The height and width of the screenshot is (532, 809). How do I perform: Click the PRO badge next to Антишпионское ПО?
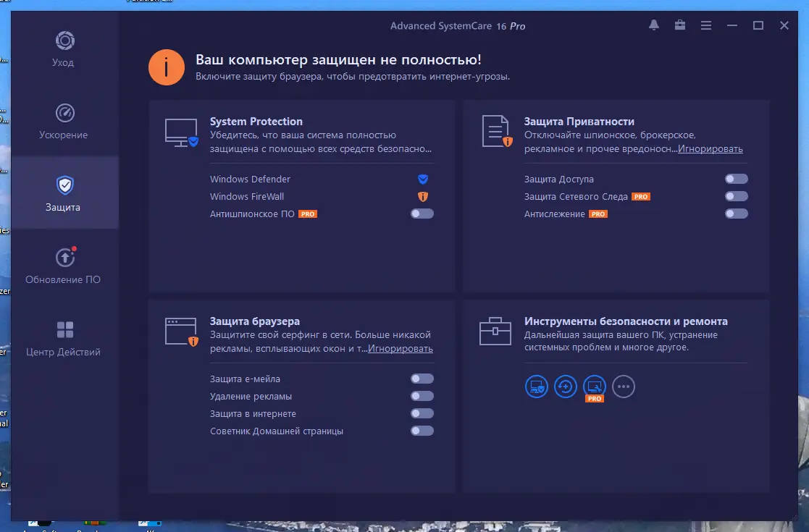(308, 214)
